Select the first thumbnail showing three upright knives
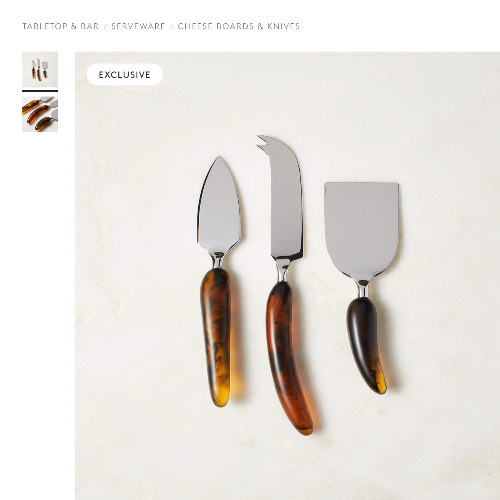 [40, 69]
